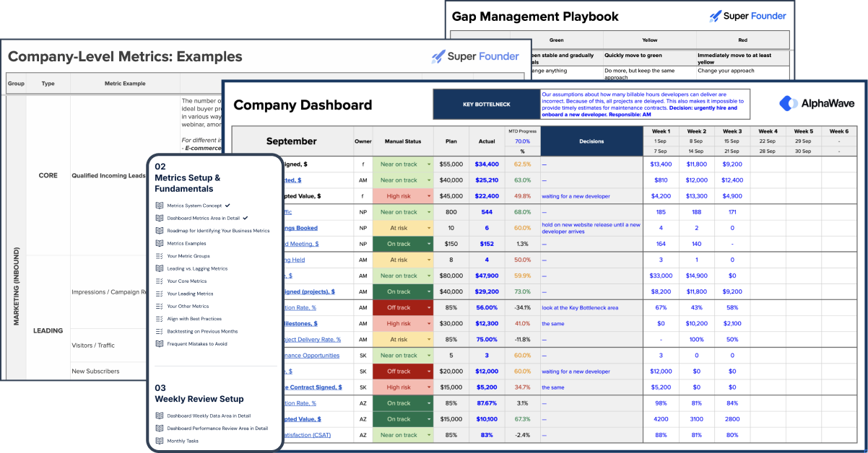The image size is (868, 453).
Task: Open the Align with Best Practices lesson
Action: coord(194,319)
